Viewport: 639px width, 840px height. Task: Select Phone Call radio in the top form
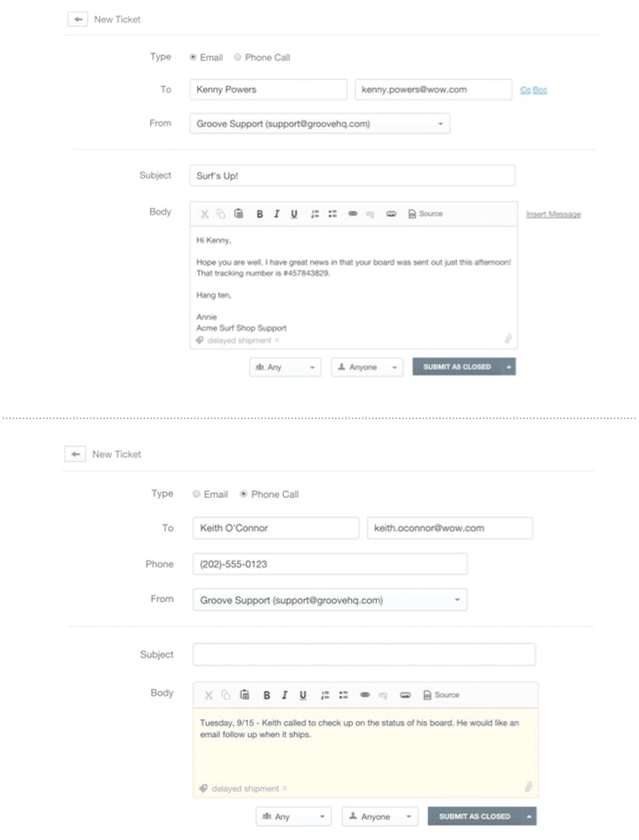pos(238,57)
